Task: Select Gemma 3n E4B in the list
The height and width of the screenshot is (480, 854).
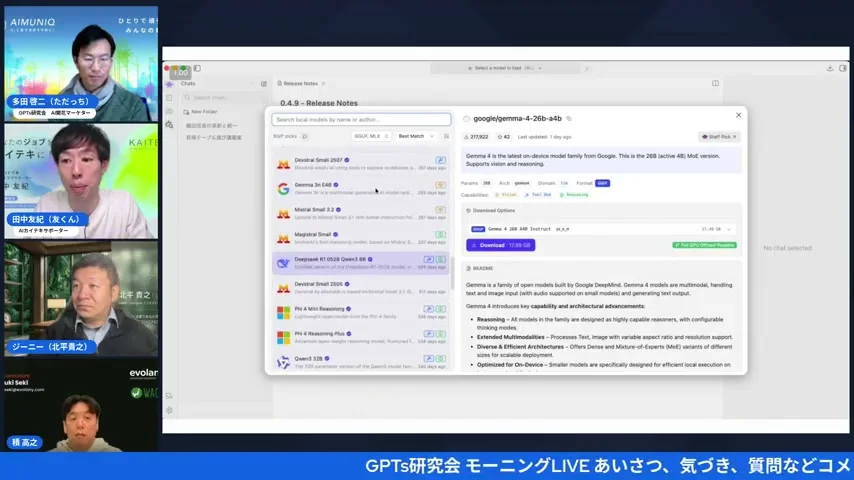Action: [x=360, y=189]
